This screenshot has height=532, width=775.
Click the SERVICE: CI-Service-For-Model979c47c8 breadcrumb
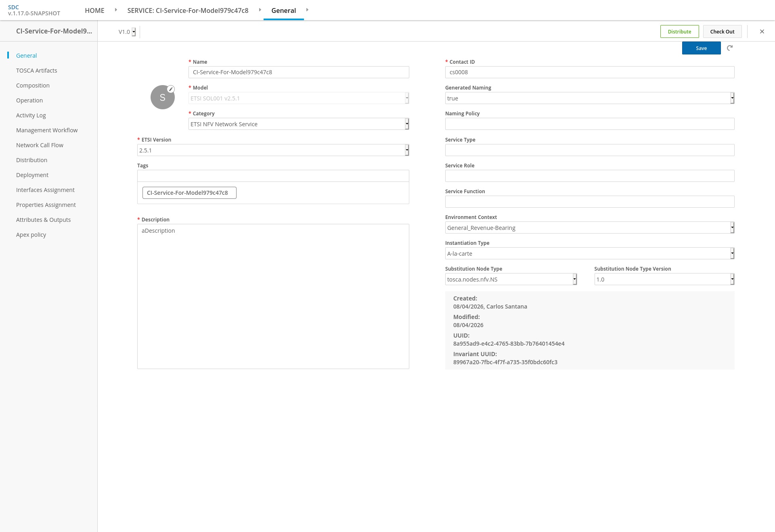click(188, 10)
